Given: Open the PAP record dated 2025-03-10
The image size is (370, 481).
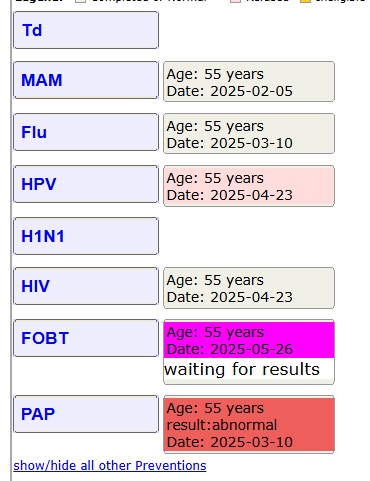Looking at the screenshot, I should (x=249, y=425).
